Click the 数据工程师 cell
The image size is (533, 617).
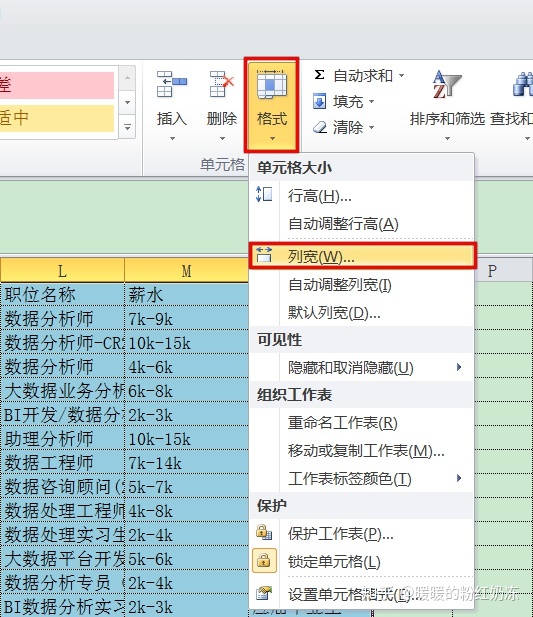tap(62, 462)
